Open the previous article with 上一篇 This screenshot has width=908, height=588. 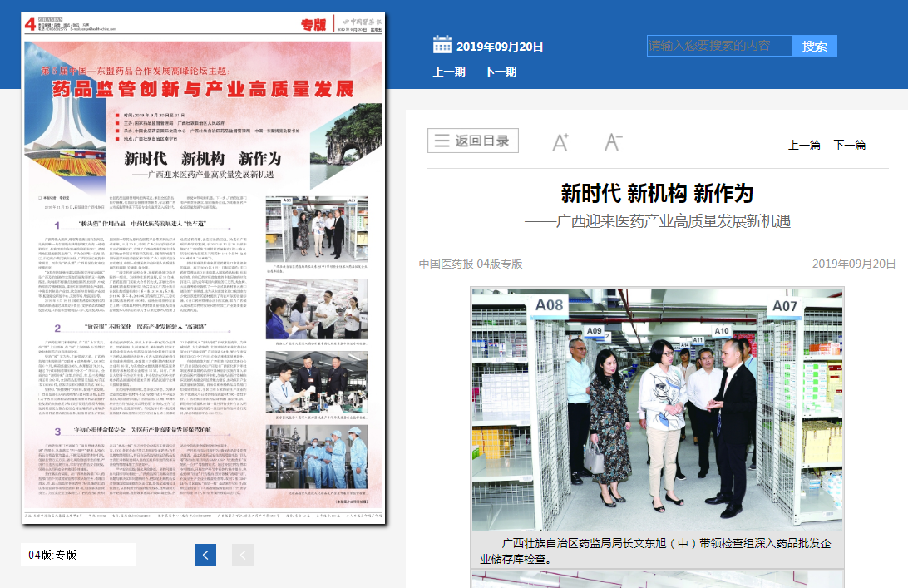(x=804, y=145)
